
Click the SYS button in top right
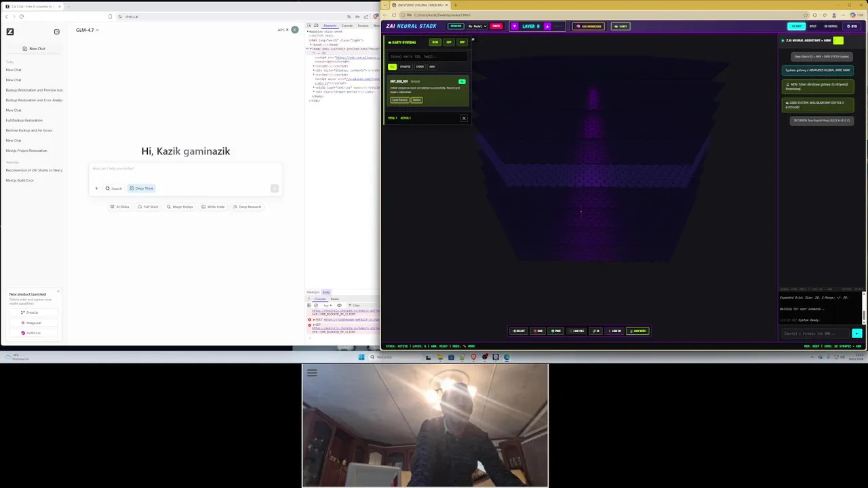tap(852, 26)
